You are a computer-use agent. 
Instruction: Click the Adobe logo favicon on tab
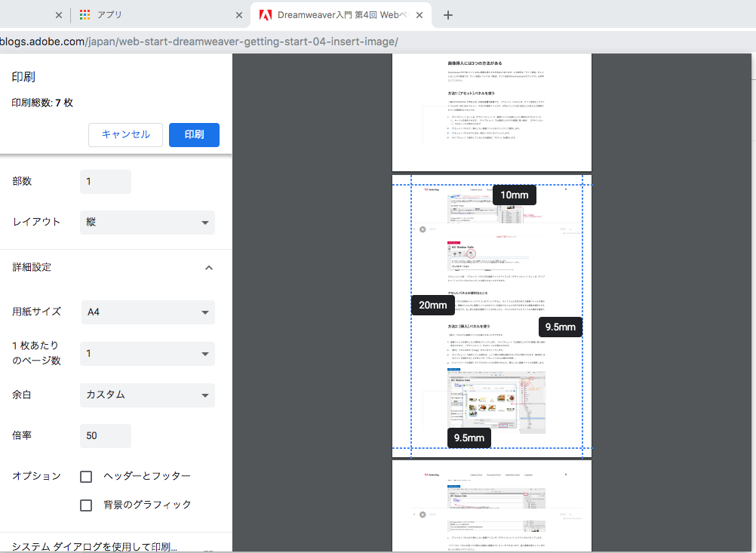click(266, 15)
